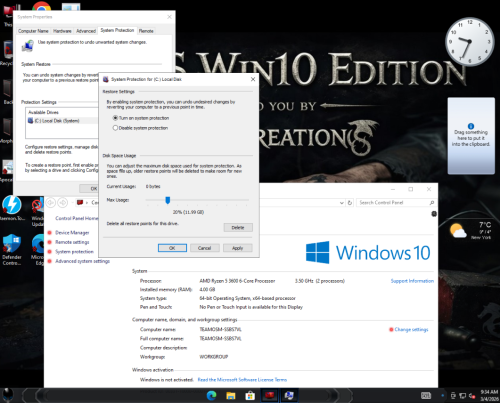Image resolution: width=500 pixels, height=403 pixels.
Task: Maximize the Control Panel System window
Action: (411, 189)
